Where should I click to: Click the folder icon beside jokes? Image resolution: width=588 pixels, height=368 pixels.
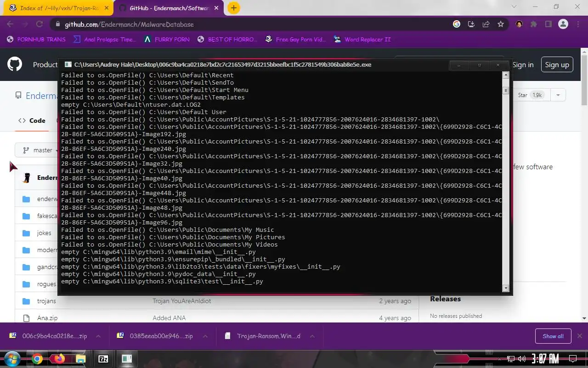[x=26, y=233]
